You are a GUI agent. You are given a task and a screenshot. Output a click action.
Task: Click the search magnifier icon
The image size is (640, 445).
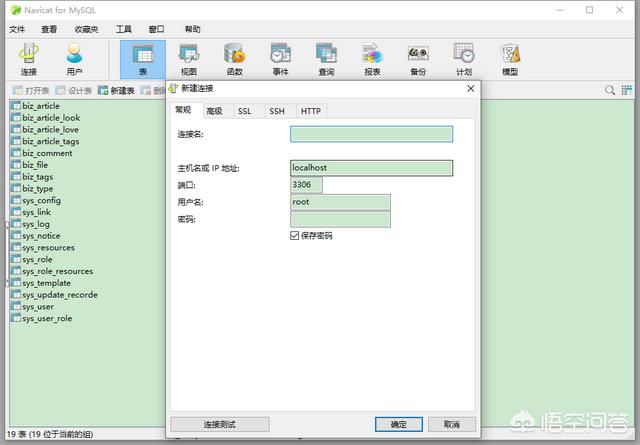610,90
